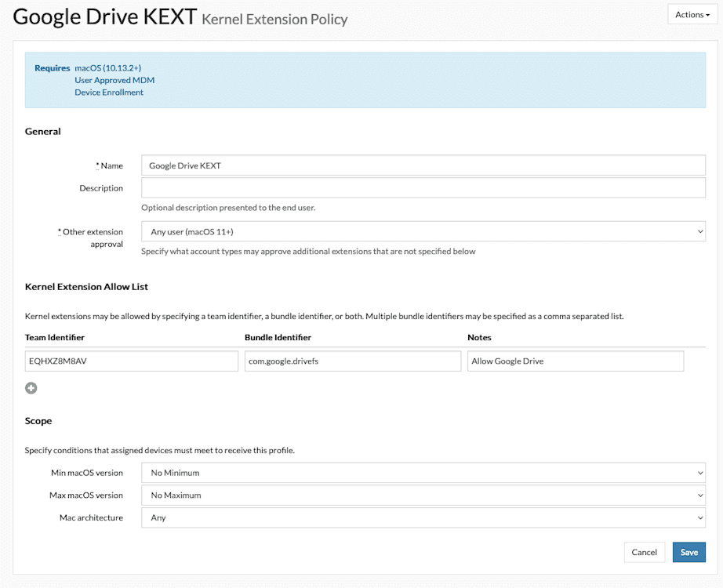Open the Device Enrollment link
This screenshot has height=588, width=723.
[109, 93]
